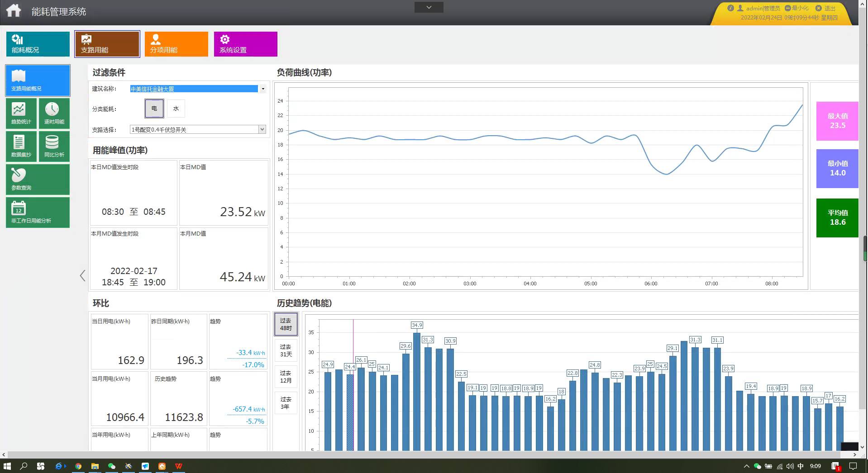
Task: Open the 数据集抄 data reading tile
Action: 21,147
